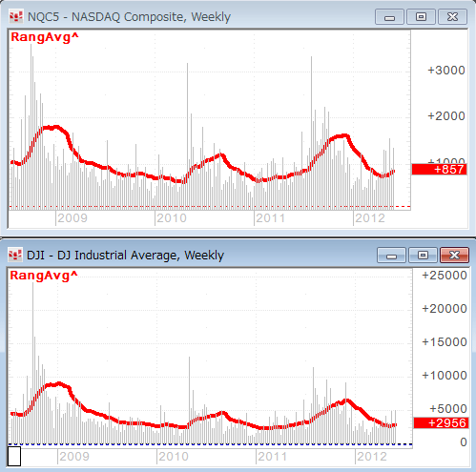
Task: Minimize the DJ Industrial Average window
Action: click(391, 256)
